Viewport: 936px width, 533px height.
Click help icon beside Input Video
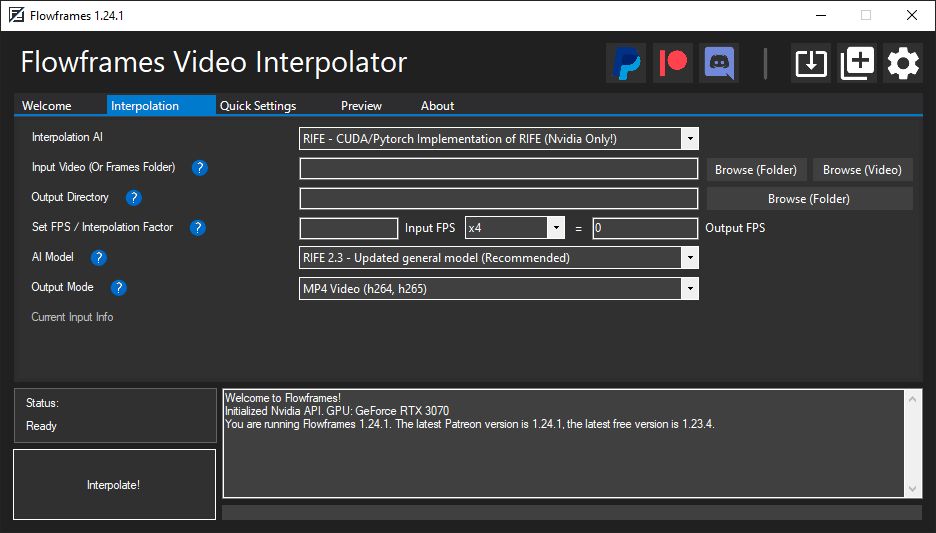tap(199, 168)
